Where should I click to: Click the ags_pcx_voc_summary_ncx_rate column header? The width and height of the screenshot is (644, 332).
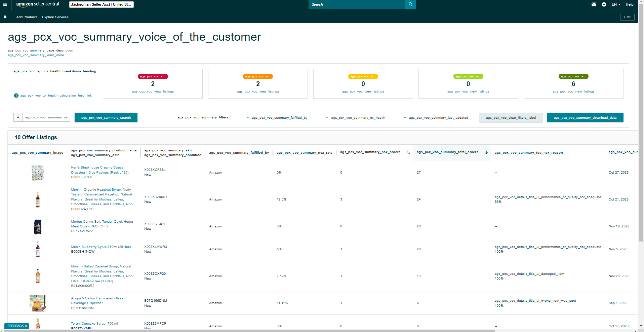point(305,153)
